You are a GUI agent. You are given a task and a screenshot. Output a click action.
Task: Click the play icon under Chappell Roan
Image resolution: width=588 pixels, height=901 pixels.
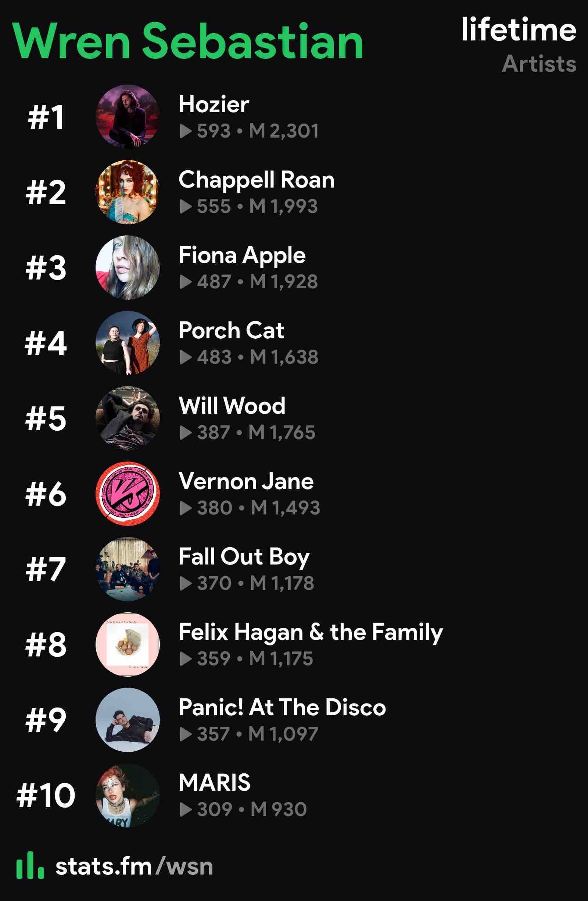186,207
